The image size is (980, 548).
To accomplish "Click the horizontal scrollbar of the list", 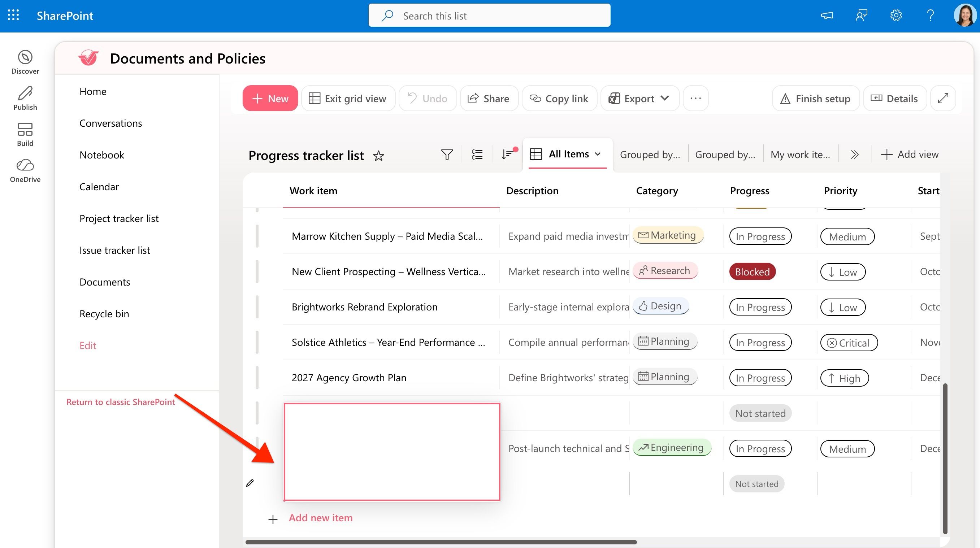I will [x=441, y=542].
